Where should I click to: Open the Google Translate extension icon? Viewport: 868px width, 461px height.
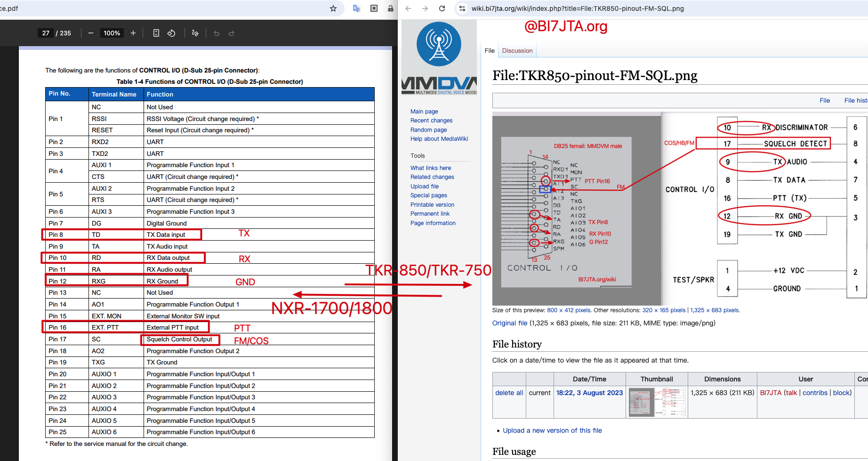356,8
